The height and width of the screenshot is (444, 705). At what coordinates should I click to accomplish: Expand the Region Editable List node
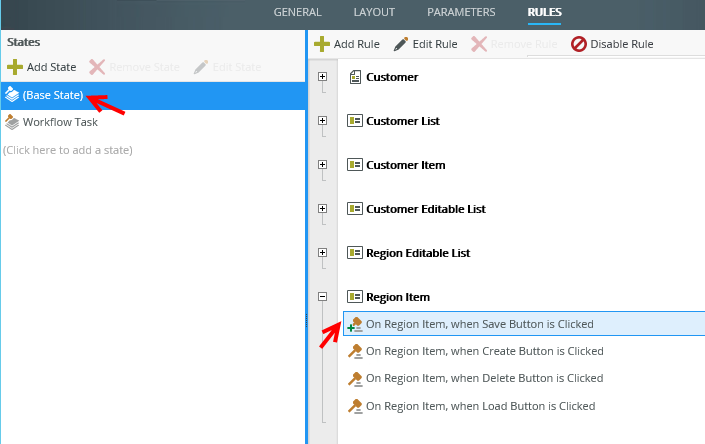click(322, 253)
